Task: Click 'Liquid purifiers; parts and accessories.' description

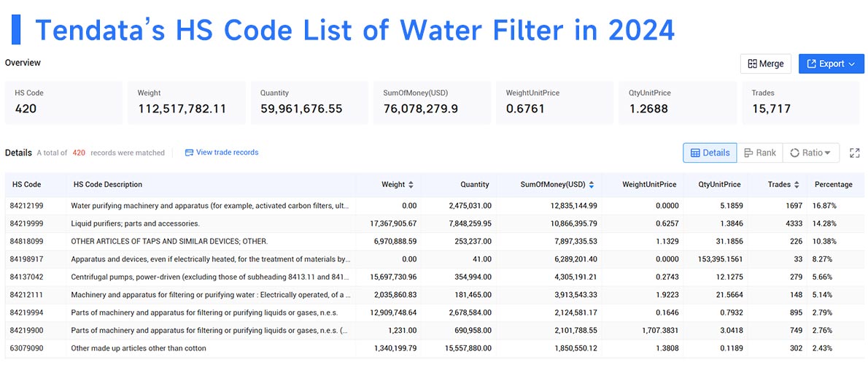Action: pyautogui.click(x=135, y=223)
